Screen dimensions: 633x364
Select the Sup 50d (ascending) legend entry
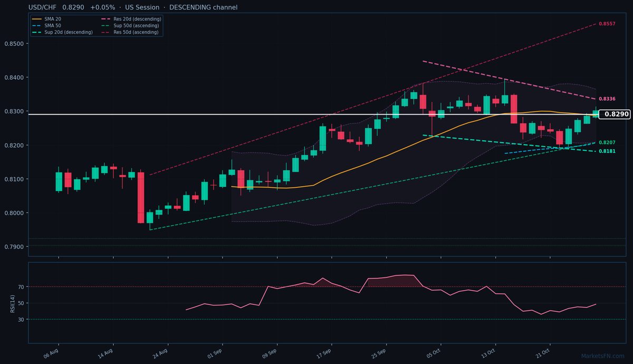coord(130,25)
